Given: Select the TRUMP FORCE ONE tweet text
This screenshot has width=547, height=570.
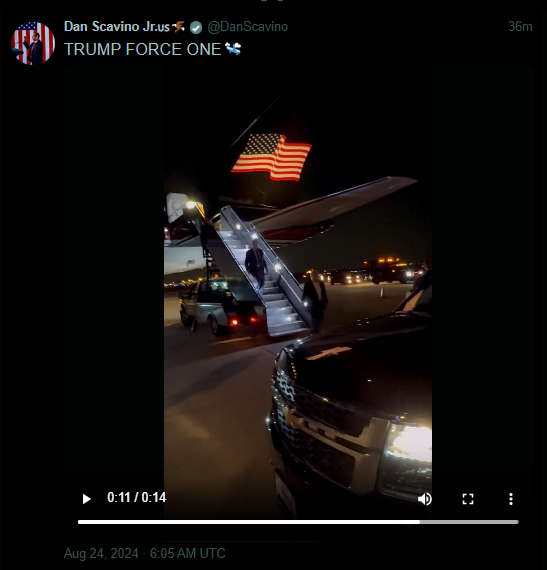Looking at the screenshot, I should pos(142,49).
